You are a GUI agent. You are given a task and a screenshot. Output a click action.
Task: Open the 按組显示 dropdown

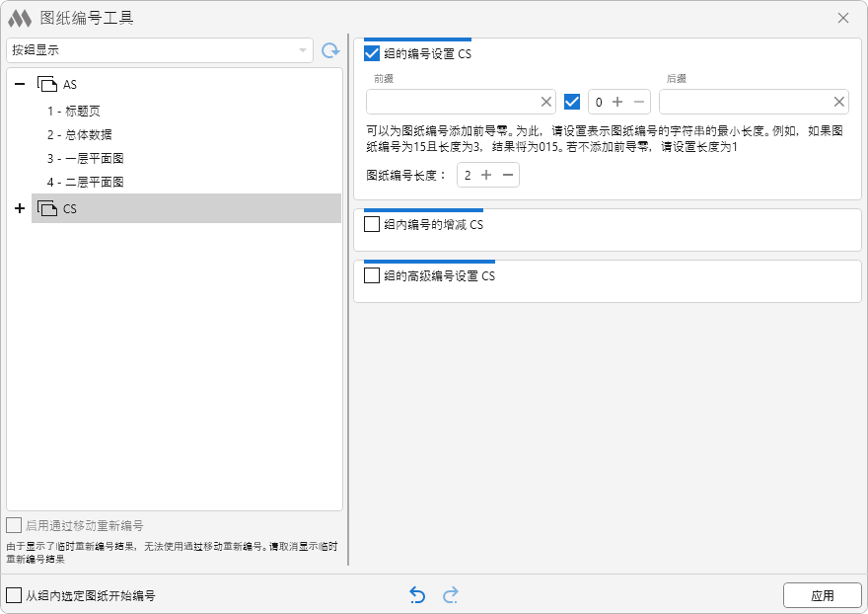[x=159, y=50]
